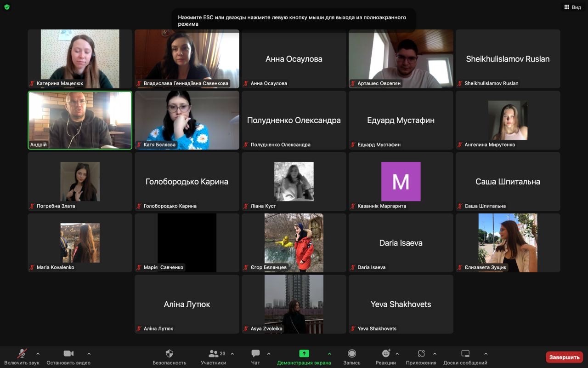
Task: Click muted mic icon beside Єлизавета Зущик
Action: pos(460,267)
